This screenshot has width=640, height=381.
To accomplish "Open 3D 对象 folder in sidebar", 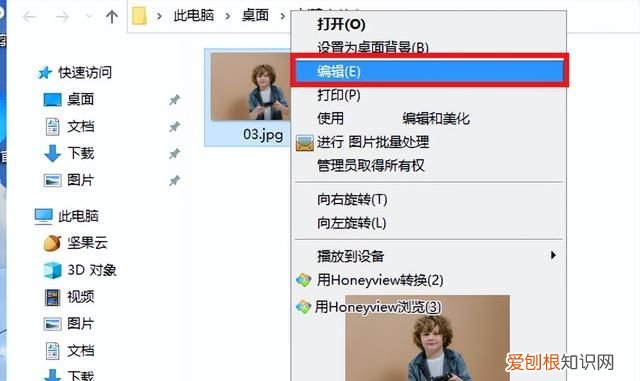I will point(92,270).
